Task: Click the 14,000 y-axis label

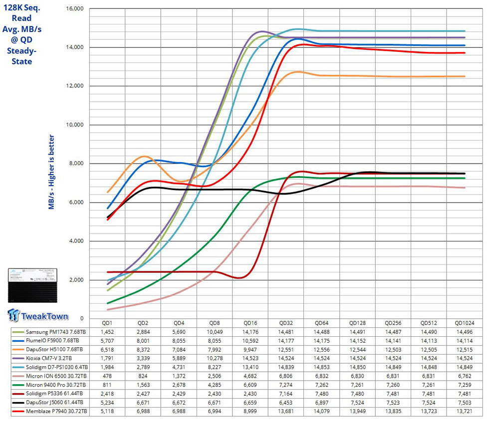Action: click(75, 47)
